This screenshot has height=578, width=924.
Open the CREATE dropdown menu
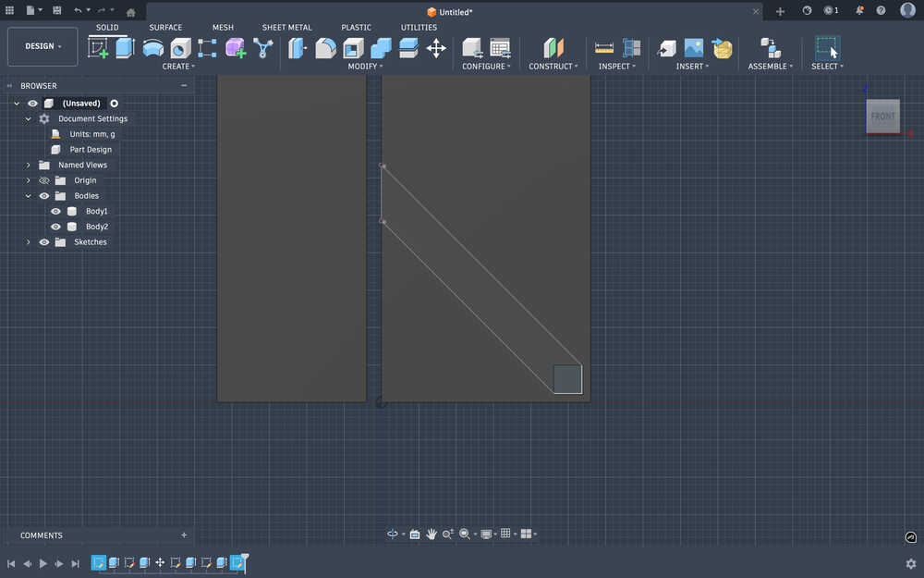click(178, 66)
